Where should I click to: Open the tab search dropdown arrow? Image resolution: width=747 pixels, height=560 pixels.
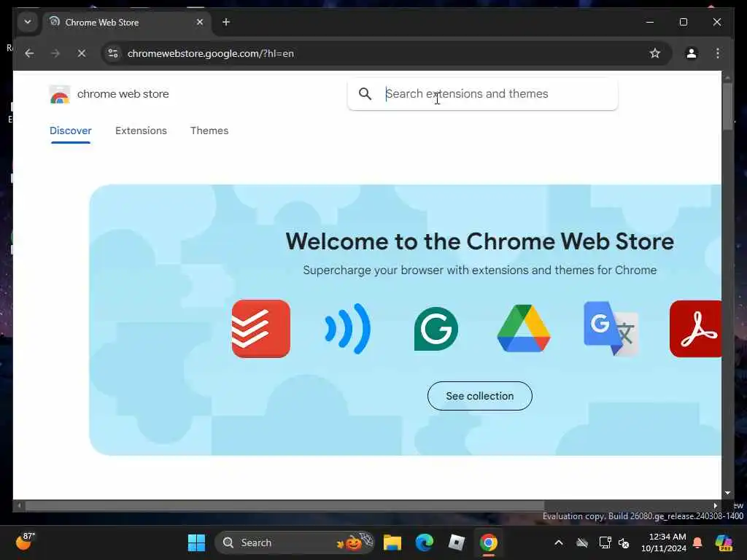tap(28, 22)
